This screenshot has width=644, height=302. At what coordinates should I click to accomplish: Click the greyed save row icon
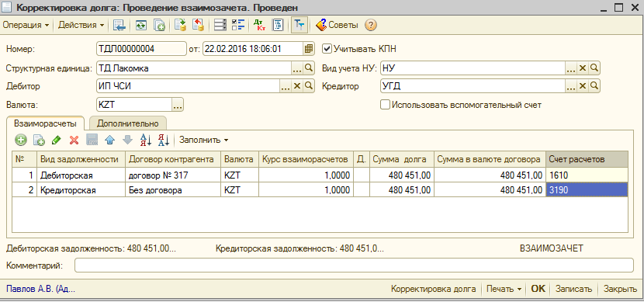(92, 140)
